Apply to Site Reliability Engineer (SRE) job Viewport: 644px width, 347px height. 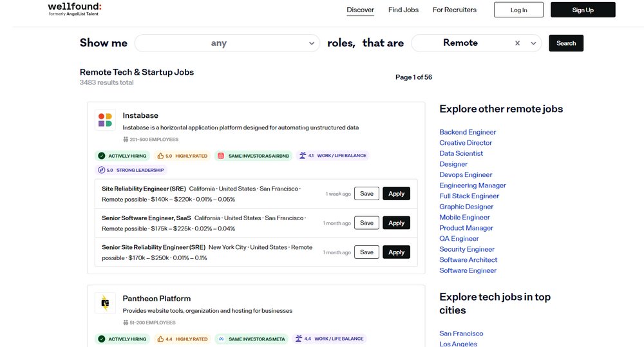[396, 194]
